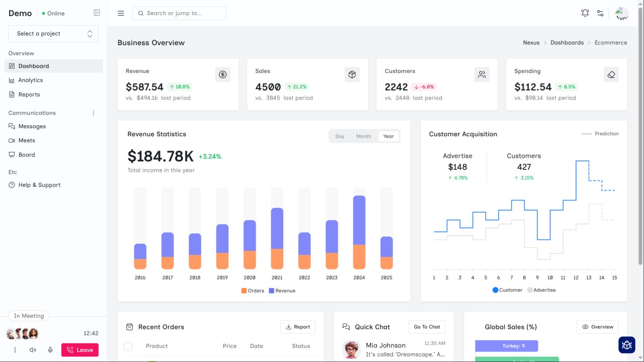
Task: Leave the current meeting
Action: 79,349
